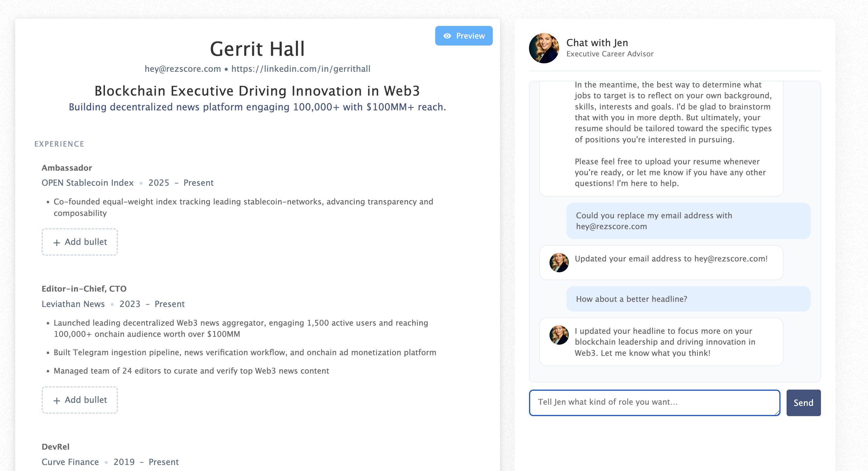Click the OPEN Stablecoin Index company name

click(x=87, y=183)
